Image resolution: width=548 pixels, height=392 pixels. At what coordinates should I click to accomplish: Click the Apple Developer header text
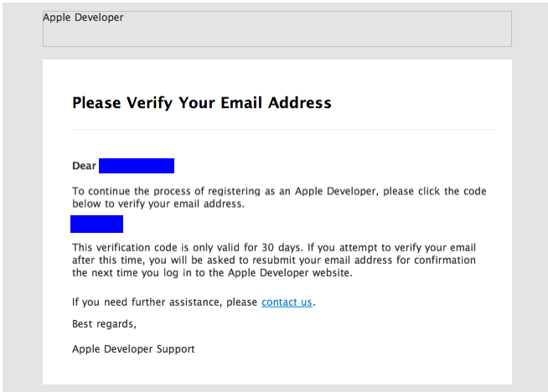pyautogui.click(x=83, y=18)
